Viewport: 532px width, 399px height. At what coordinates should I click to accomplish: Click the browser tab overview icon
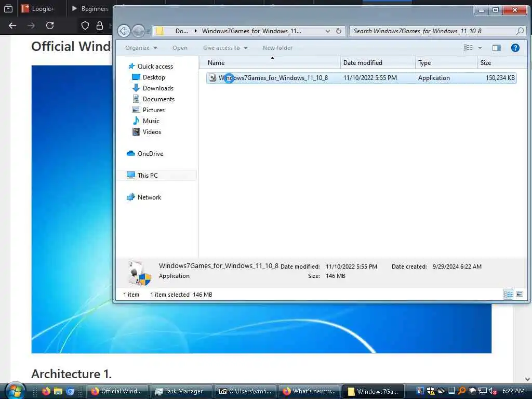coord(8,8)
